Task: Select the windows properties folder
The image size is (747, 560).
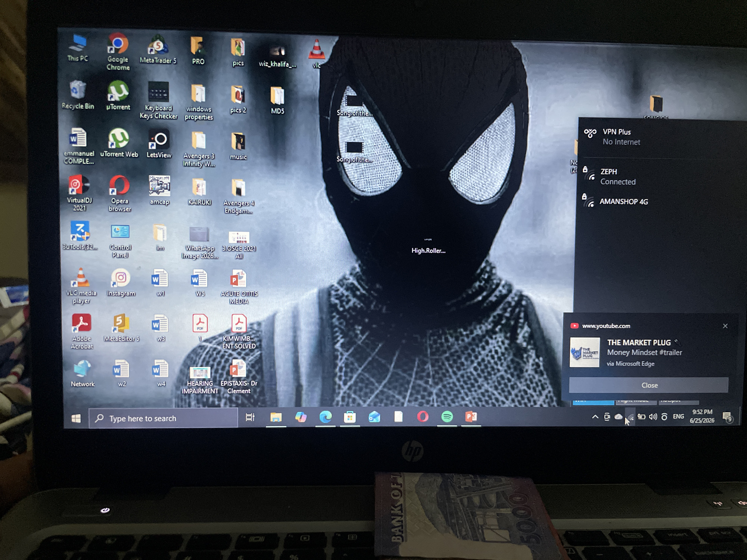Action: coord(198,102)
